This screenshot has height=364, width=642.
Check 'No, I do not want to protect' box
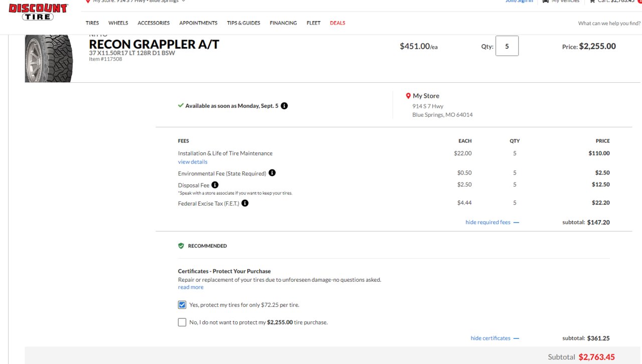point(182,322)
